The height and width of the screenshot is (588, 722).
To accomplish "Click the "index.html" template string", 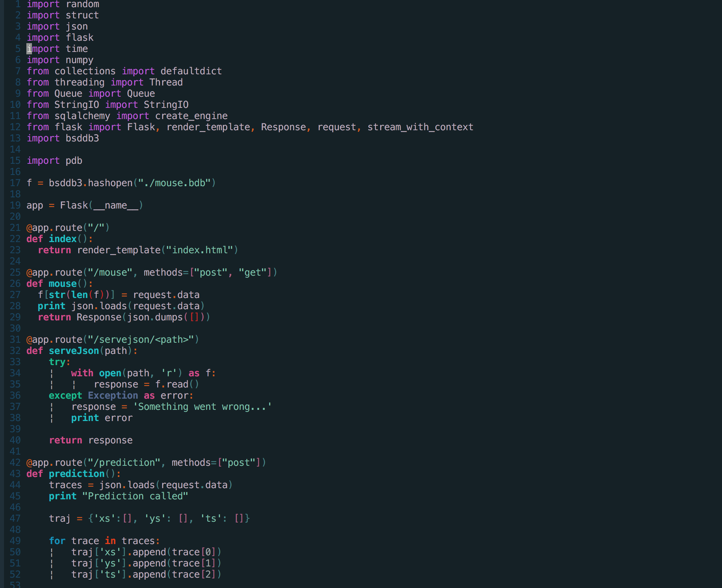I will pos(199,250).
